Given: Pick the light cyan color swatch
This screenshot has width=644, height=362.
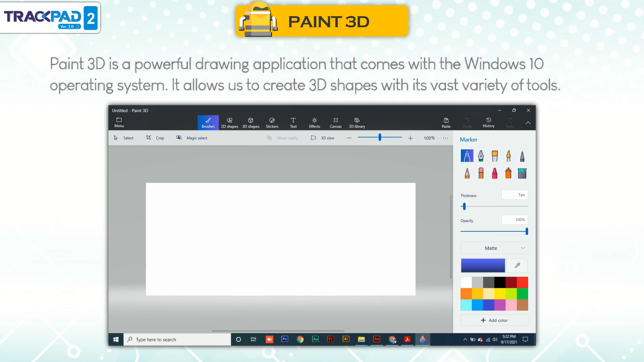Looking at the screenshot, I should (x=466, y=305).
